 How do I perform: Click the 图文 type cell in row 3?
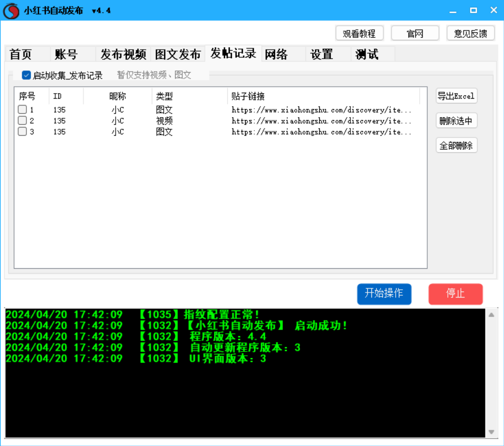click(164, 132)
